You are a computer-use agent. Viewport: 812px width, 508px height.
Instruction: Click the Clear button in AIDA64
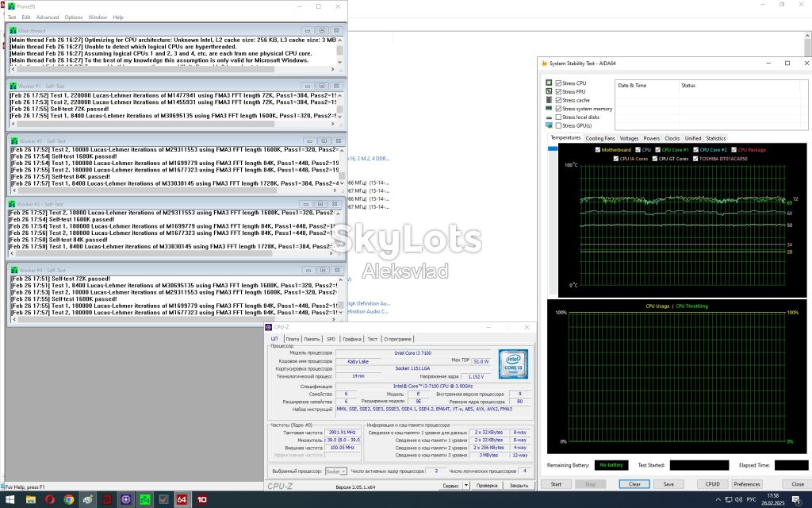634,484
